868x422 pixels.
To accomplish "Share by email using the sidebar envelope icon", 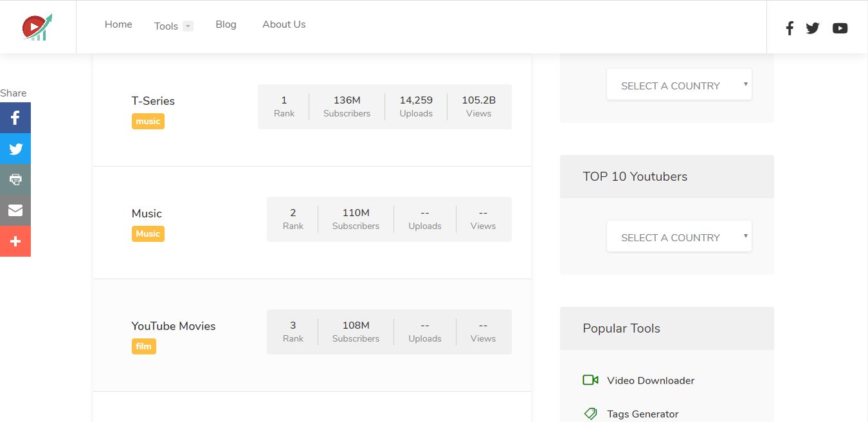I will coord(15,210).
